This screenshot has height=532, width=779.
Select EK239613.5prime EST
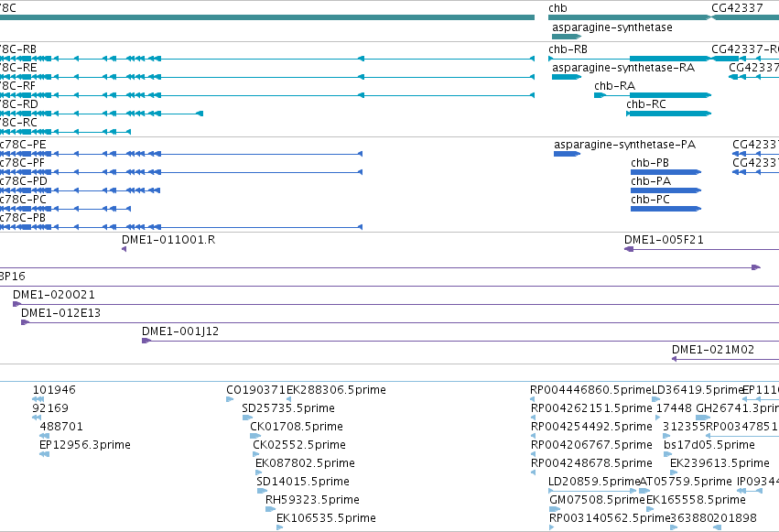tap(673, 472)
